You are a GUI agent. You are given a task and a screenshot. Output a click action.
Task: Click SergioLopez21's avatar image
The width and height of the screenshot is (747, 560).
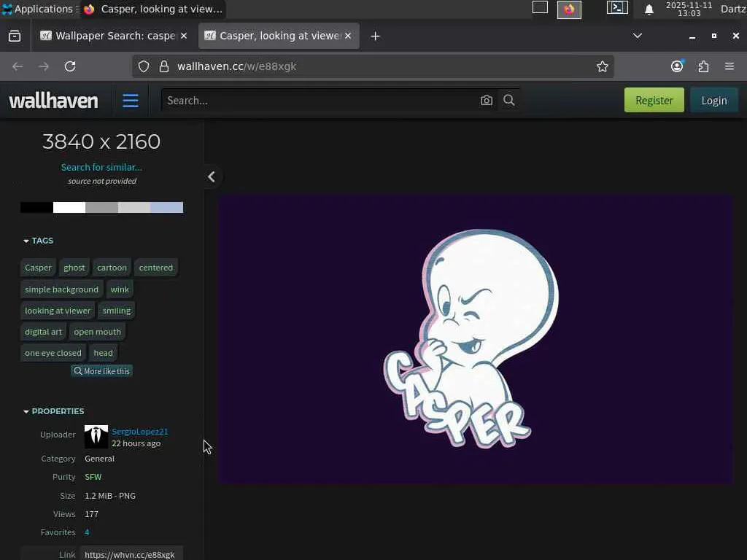point(96,437)
